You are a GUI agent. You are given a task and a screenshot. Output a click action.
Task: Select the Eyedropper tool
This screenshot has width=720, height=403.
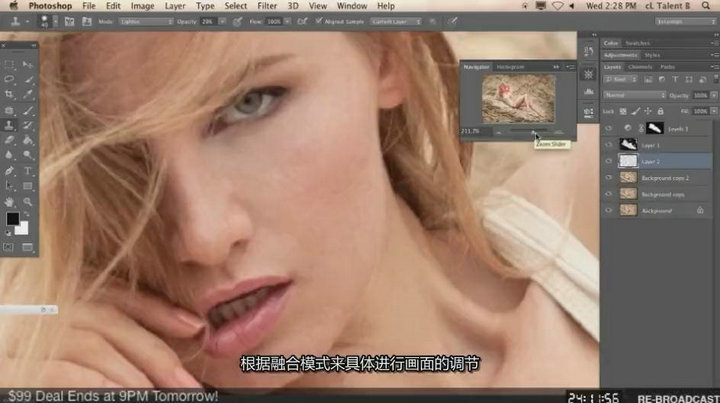click(28, 95)
